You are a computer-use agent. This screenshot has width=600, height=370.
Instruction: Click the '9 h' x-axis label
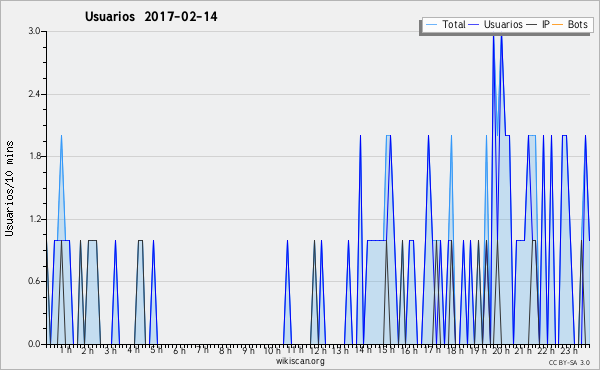(248, 350)
